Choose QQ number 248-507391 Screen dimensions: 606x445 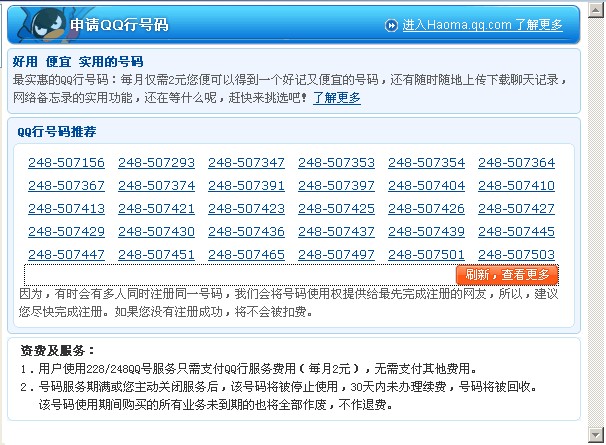[247, 186]
